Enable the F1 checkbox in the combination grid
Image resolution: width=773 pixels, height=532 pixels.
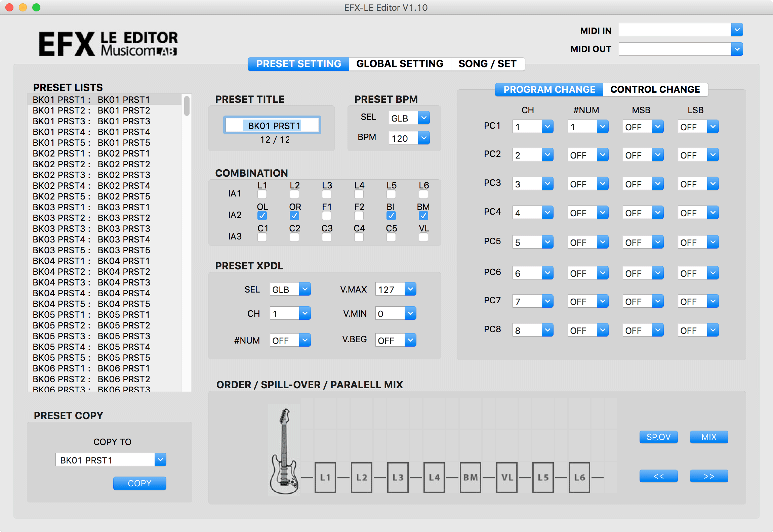(326, 216)
